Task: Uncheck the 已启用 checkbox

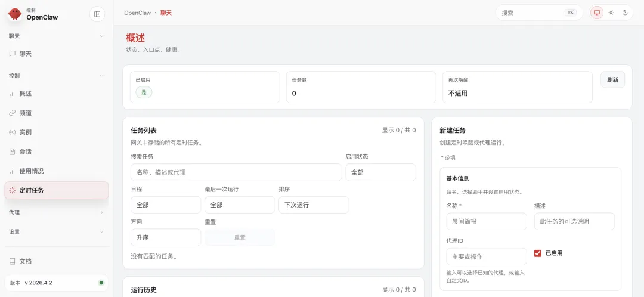Action: [538, 253]
